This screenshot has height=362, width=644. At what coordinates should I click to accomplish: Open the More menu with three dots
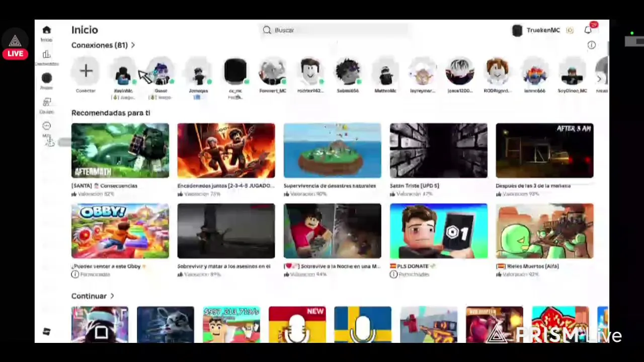46,126
